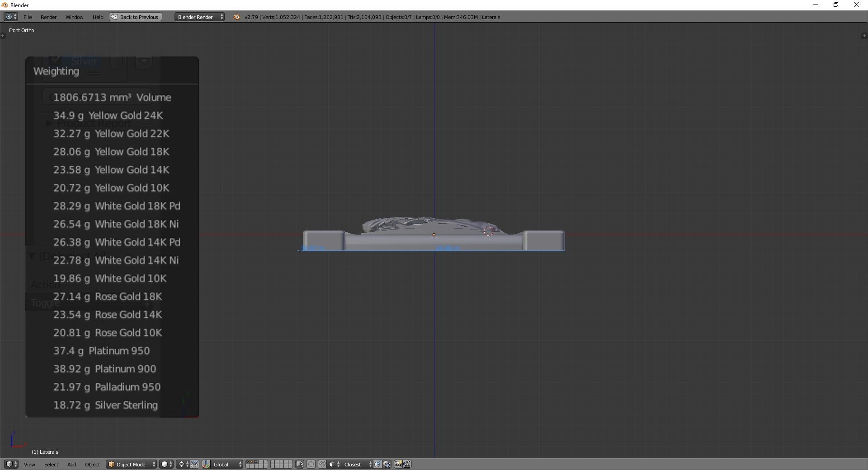Open the Object menu

92,464
